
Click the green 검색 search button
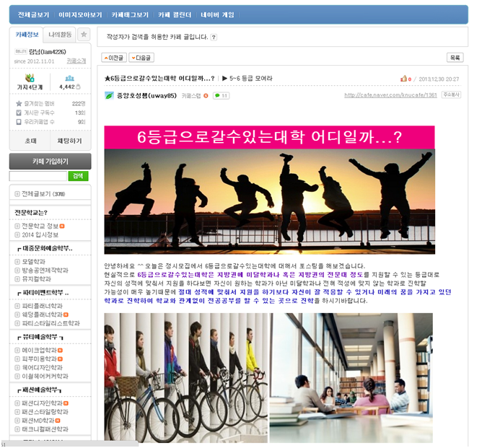[x=78, y=176]
